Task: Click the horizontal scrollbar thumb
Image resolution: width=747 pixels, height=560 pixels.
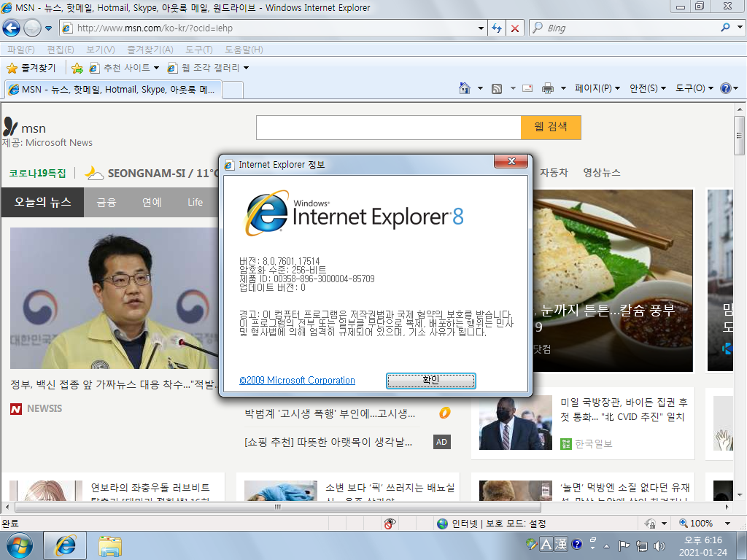Action: tap(278, 507)
